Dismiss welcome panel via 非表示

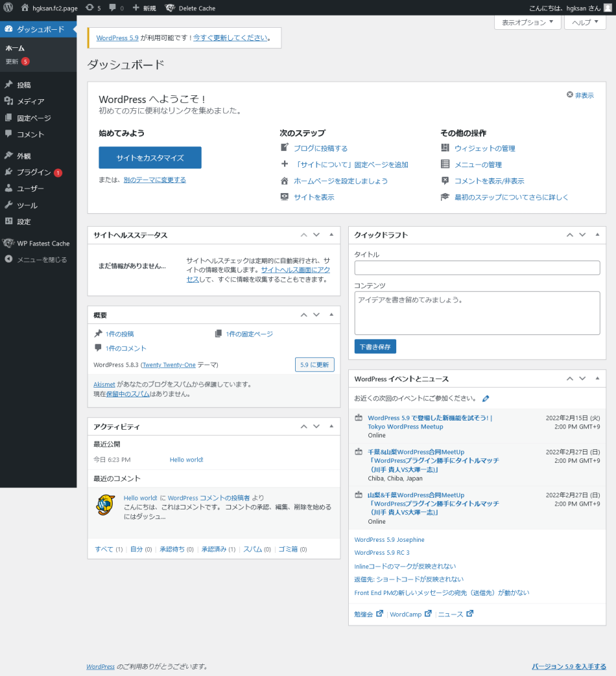tap(580, 95)
